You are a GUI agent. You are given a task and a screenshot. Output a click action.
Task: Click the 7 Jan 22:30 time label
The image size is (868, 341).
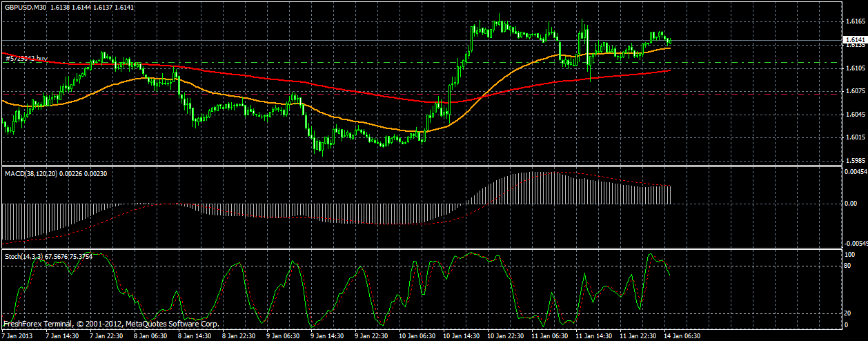coord(105,335)
